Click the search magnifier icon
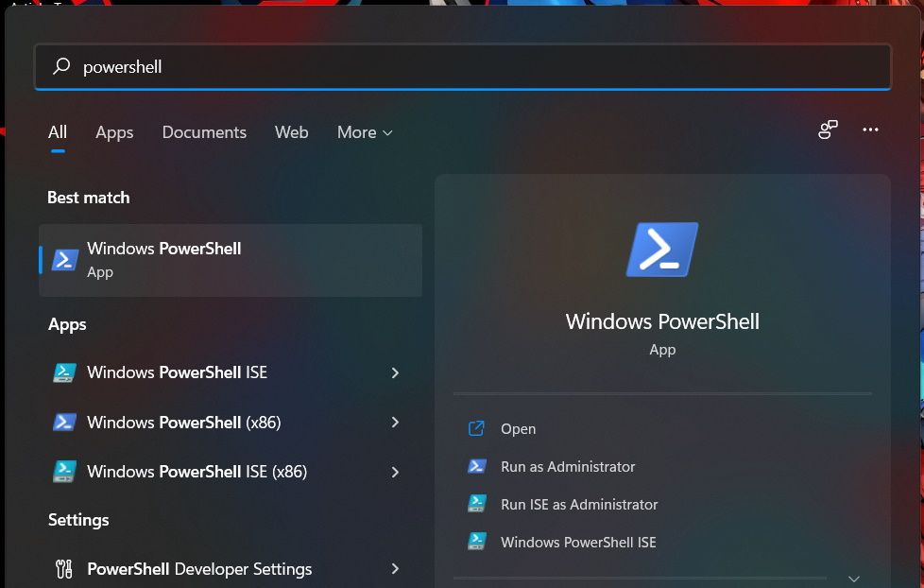This screenshot has width=924, height=588. tap(60, 66)
